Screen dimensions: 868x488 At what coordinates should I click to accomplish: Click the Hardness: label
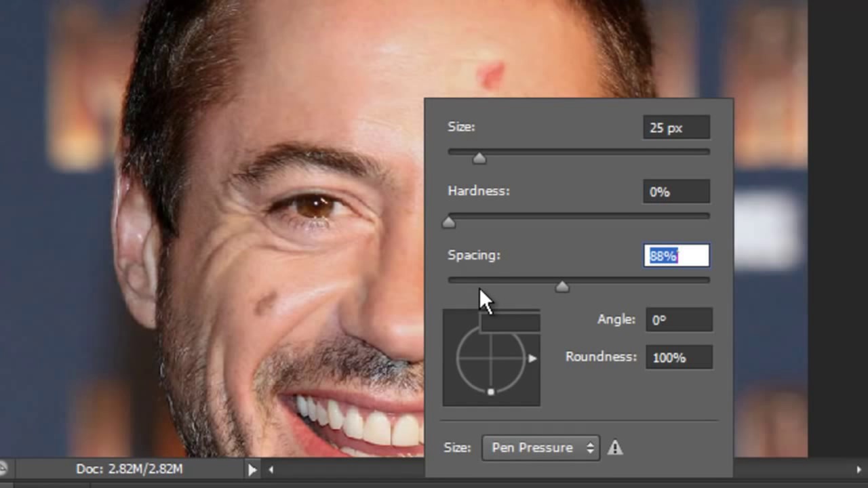coord(479,191)
